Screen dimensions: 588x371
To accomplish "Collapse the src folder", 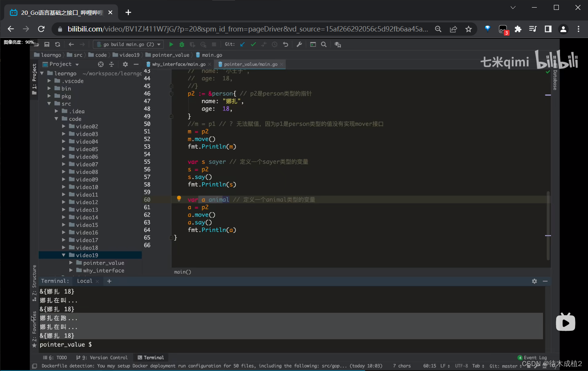I will (49, 104).
